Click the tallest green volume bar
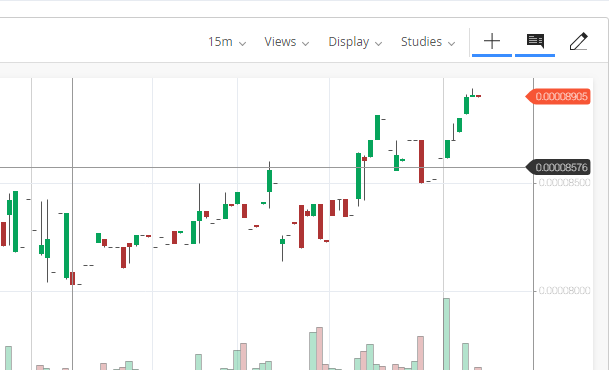 tap(447, 334)
